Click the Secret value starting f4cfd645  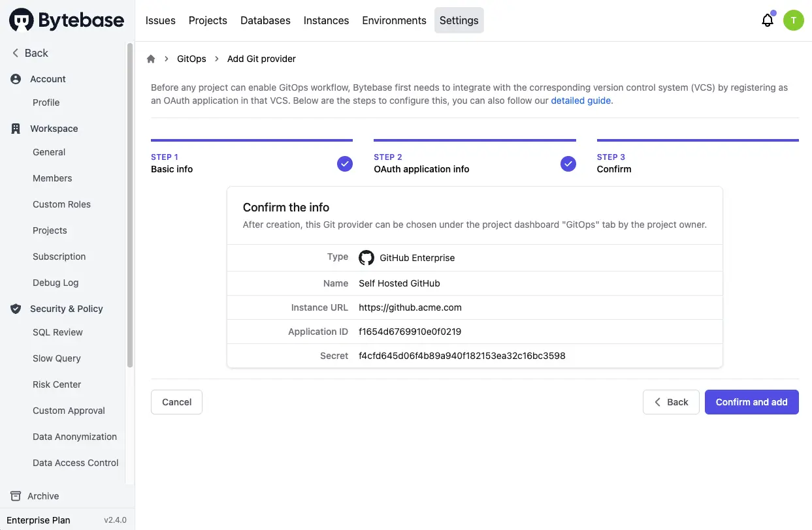[x=462, y=356]
